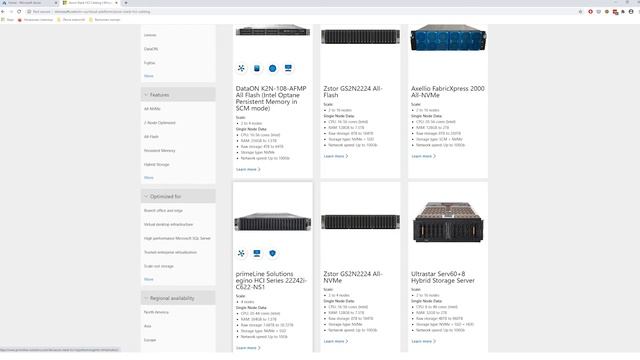Click the primeLine card's desktop monitor icon
640x360 pixels.
[x=257, y=253]
